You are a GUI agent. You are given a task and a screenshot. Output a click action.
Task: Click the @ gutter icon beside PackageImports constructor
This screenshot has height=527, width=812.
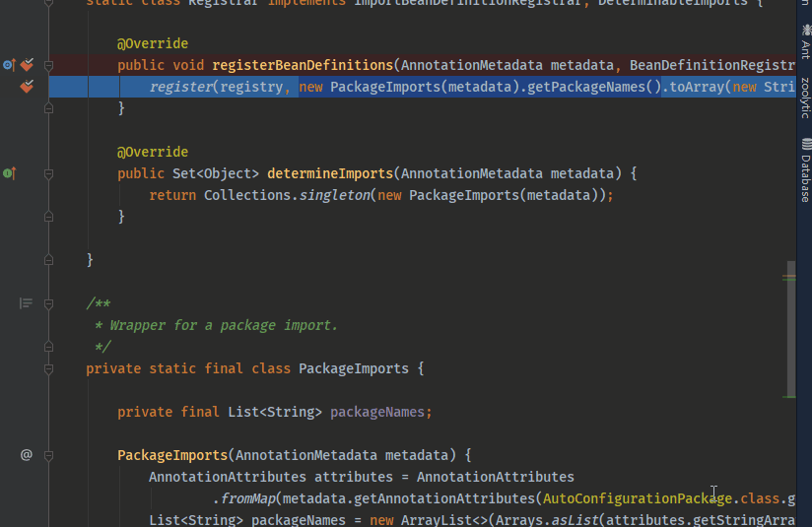pos(26,455)
